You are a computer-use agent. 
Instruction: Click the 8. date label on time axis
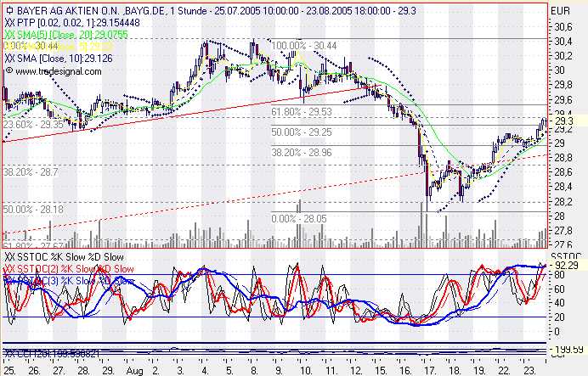point(254,371)
